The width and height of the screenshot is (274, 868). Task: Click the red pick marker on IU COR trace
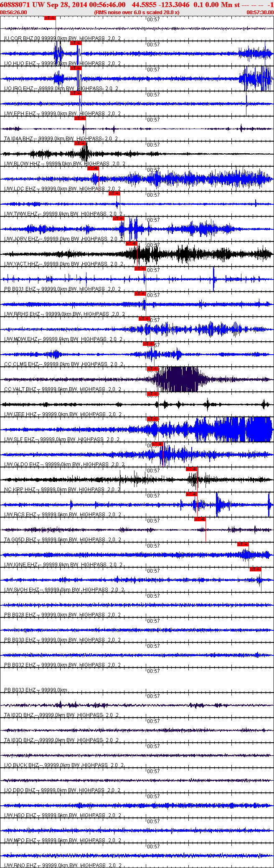(x=50, y=18)
